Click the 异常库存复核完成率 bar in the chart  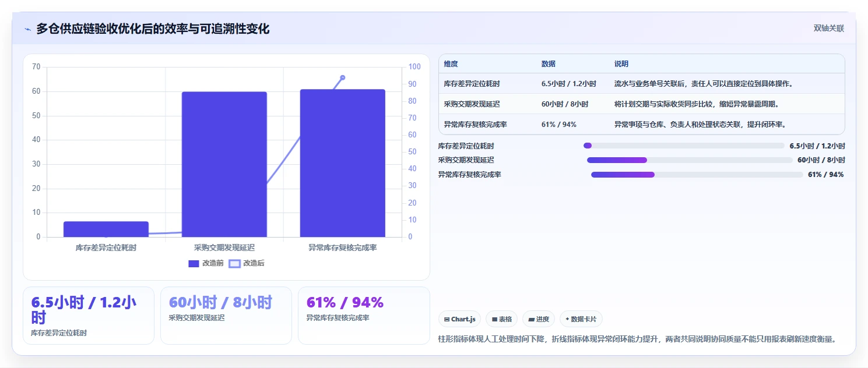point(343,163)
